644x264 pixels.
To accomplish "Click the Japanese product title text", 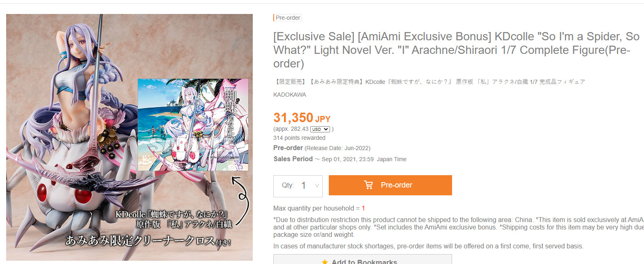I will (x=429, y=82).
